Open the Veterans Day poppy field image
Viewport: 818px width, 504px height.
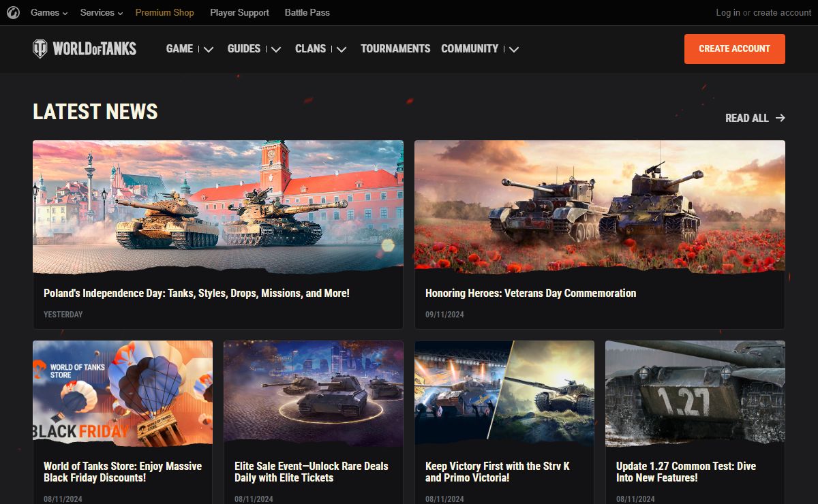600,206
